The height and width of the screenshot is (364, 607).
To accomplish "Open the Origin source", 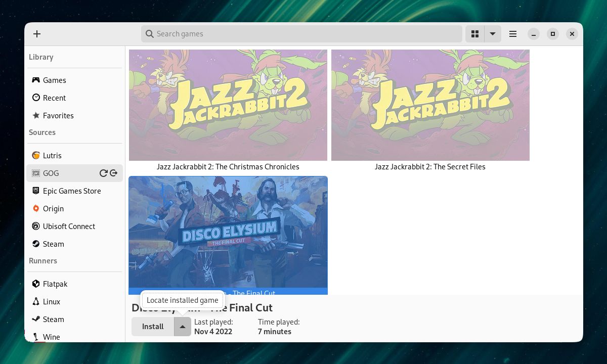I will click(53, 208).
